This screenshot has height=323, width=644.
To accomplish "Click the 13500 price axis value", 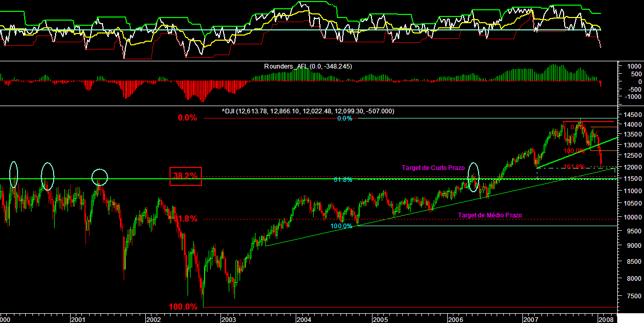I will click(x=632, y=135).
